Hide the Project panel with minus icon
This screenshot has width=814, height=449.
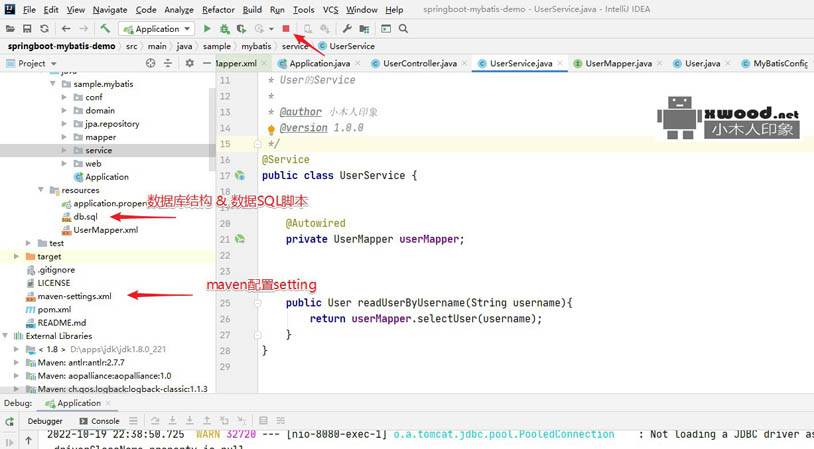point(207,63)
